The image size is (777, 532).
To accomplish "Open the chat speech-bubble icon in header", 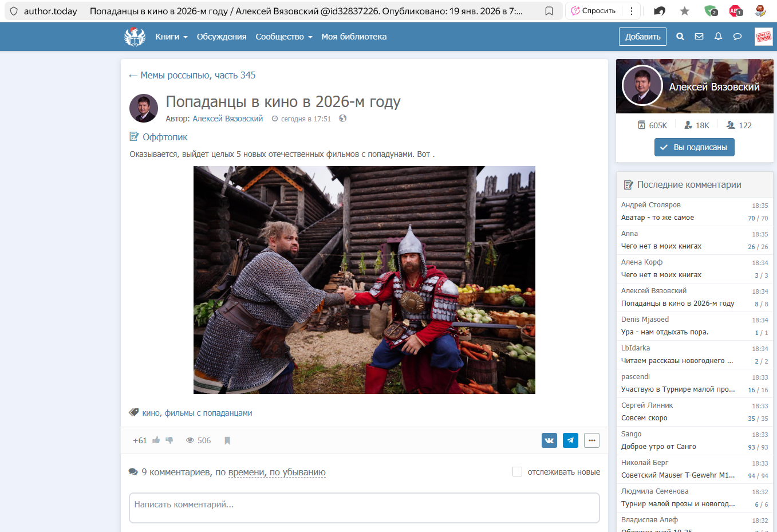I will coord(737,37).
